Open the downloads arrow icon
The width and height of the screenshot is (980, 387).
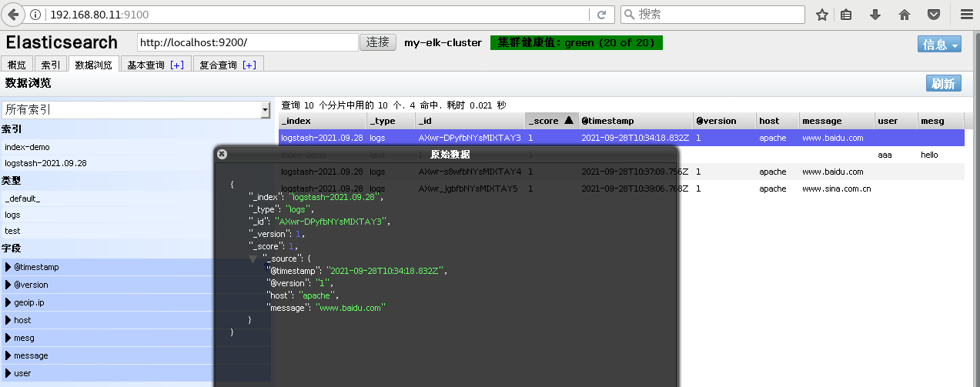(875, 15)
